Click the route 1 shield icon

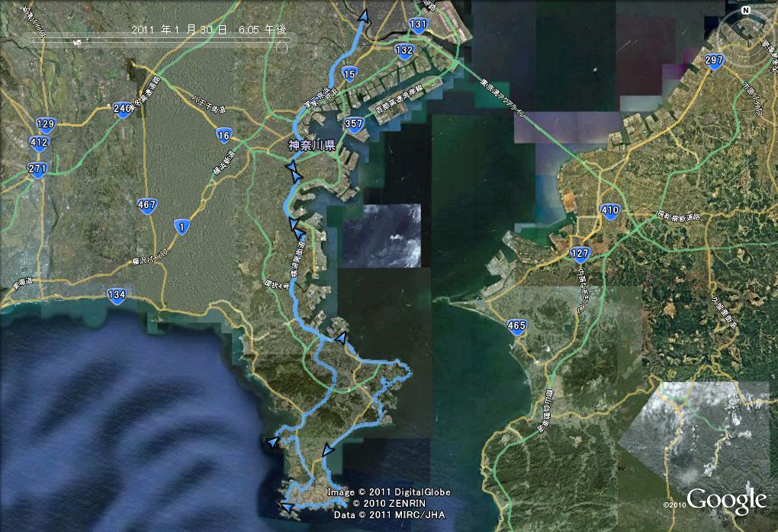pyautogui.click(x=181, y=226)
